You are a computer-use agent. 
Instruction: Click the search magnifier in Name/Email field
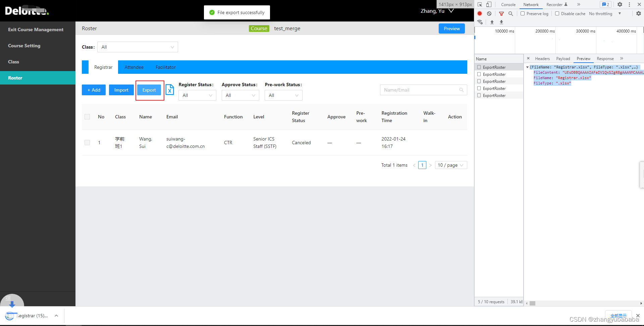(462, 90)
